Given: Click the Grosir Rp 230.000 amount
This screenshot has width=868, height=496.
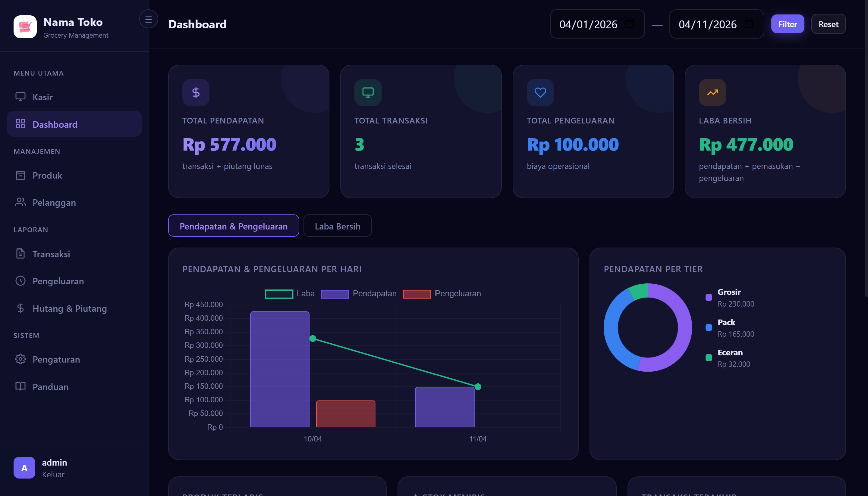Looking at the screenshot, I should pos(736,304).
